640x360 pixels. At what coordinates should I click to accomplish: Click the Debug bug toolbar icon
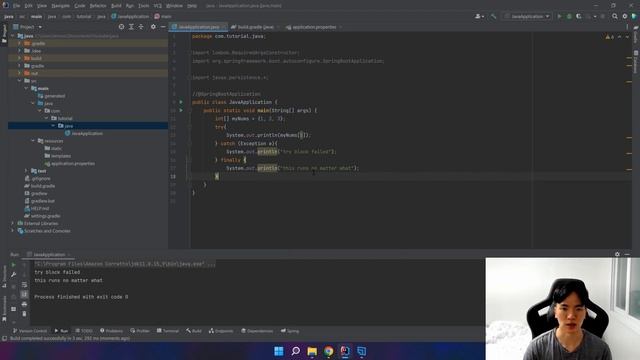click(x=569, y=16)
